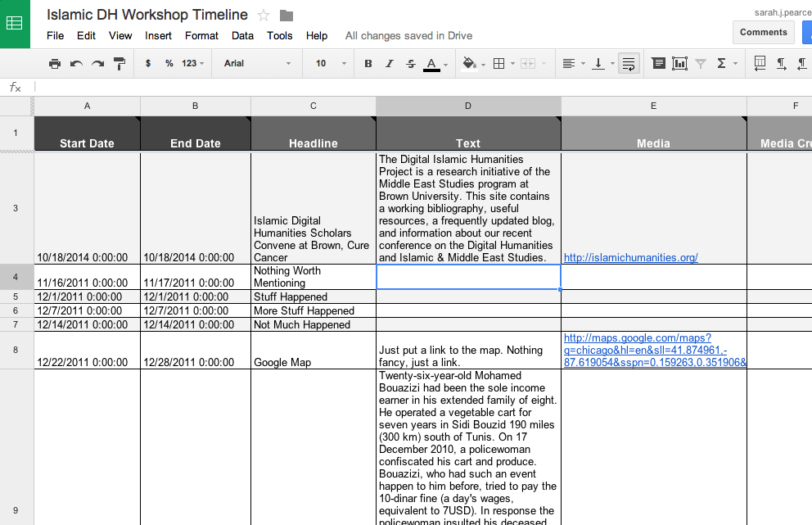
Task: Toggle bold formatting
Action: pyautogui.click(x=368, y=63)
